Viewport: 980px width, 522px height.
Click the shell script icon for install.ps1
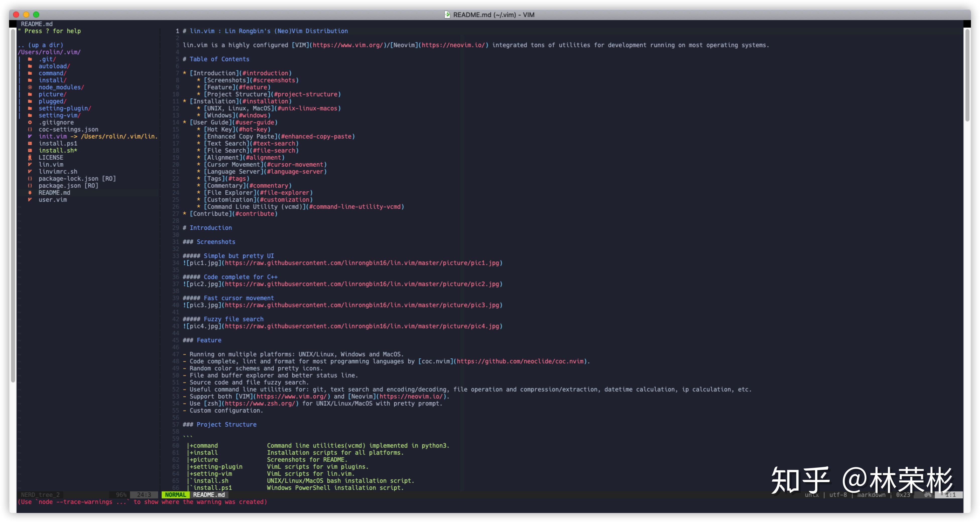pyautogui.click(x=30, y=144)
